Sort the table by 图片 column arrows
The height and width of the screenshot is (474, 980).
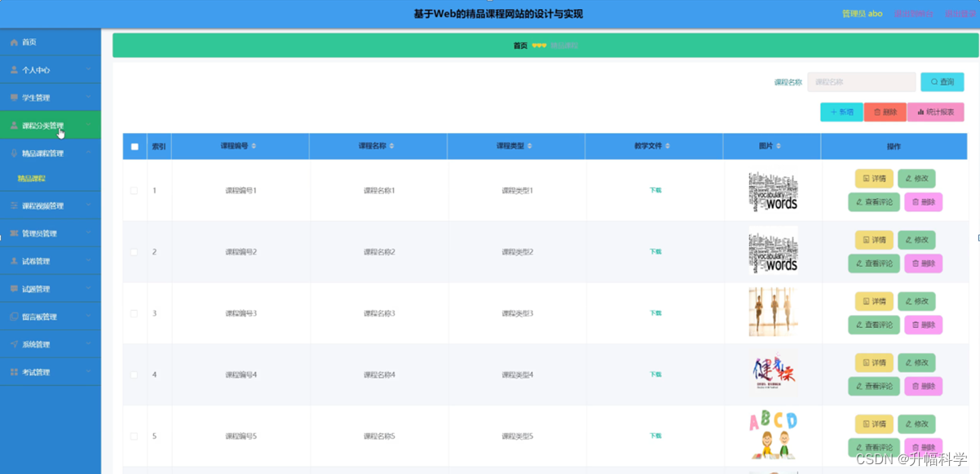point(779,146)
